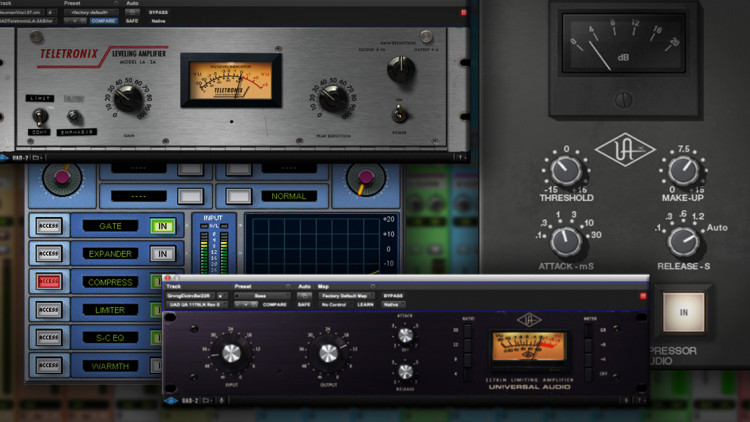This screenshot has width=750, height=422.
Task: Toggle the GATE IN button
Action: pos(163,226)
